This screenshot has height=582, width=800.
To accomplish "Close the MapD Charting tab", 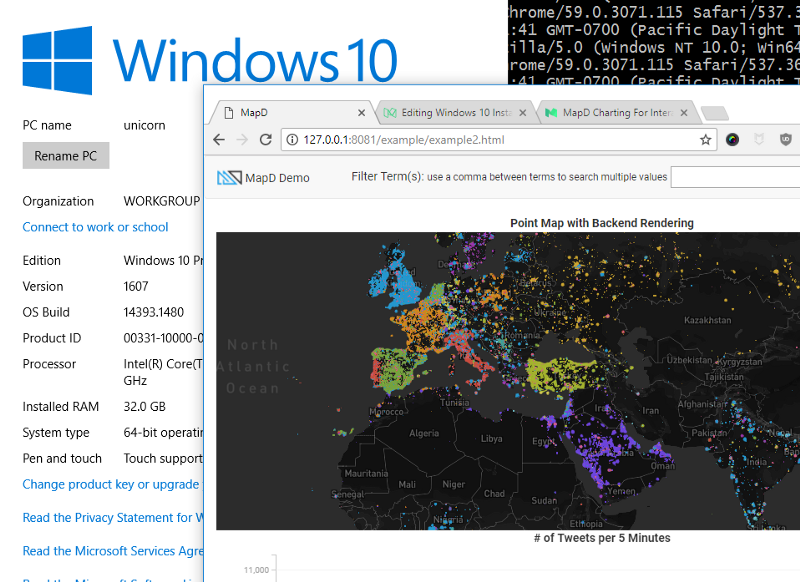I will point(684,113).
